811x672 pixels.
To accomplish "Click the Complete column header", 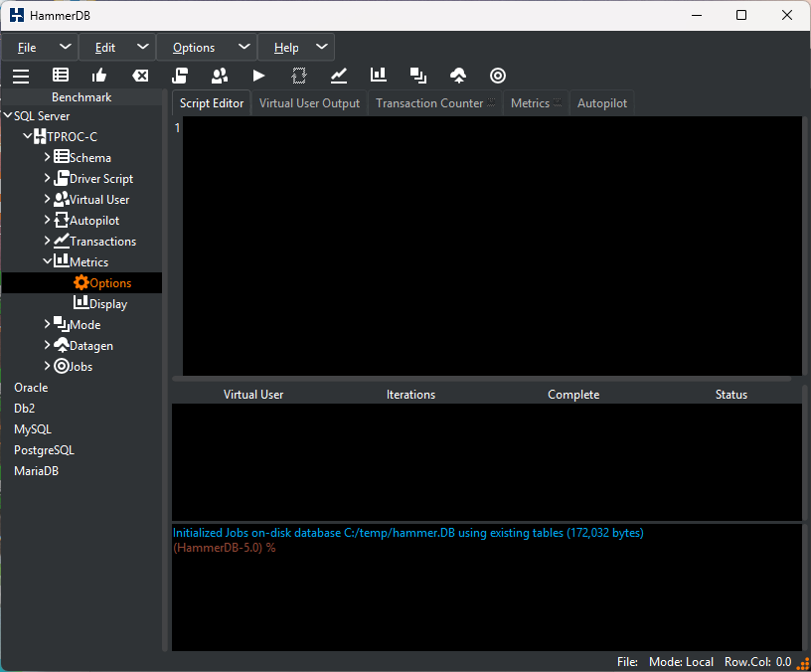I will tap(573, 395).
